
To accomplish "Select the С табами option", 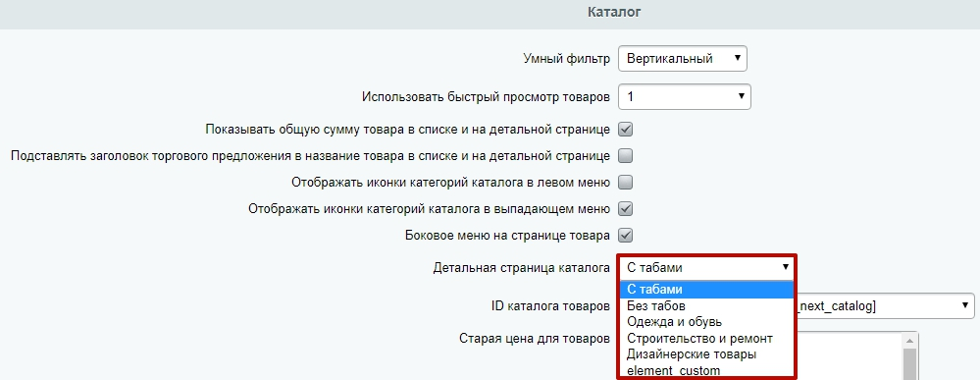I will 707,290.
